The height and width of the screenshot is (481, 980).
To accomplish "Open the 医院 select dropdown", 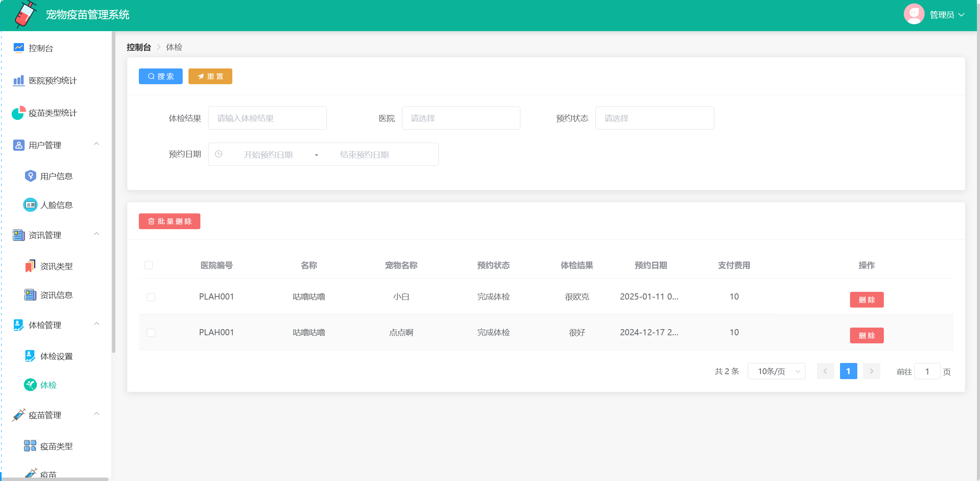I will pos(461,118).
